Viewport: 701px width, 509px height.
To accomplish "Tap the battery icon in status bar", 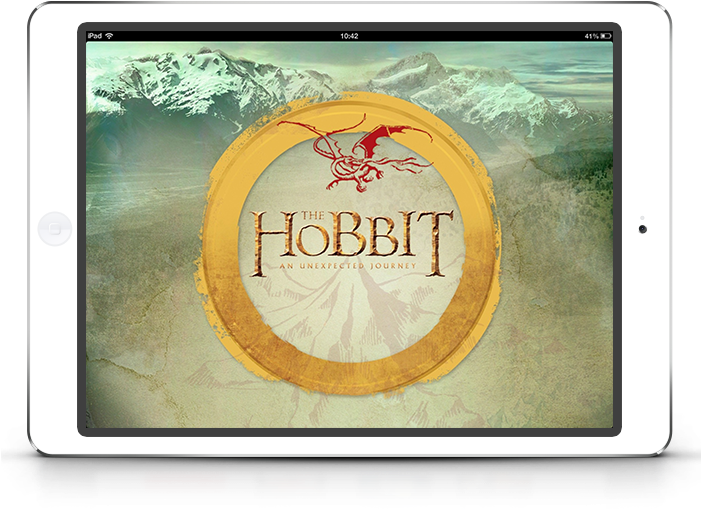I will 606,36.
